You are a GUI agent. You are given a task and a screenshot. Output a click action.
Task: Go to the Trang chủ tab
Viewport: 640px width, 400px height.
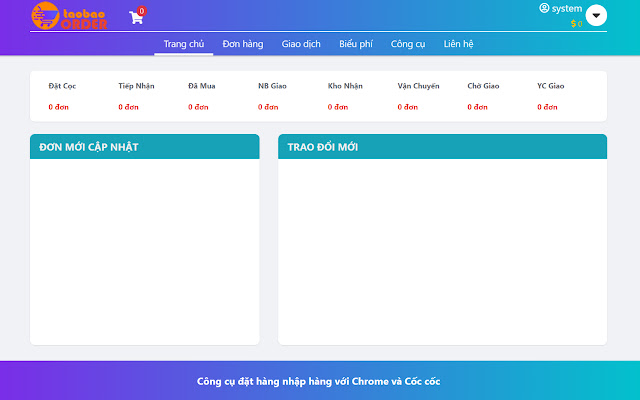(184, 44)
